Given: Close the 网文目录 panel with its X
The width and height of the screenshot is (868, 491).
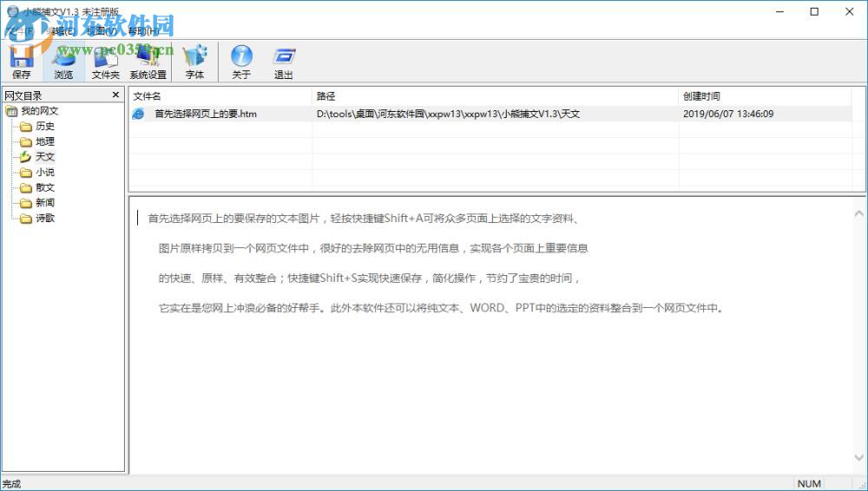Looking at the screenshot, I should pyautogui.click(x=115, y=95).
